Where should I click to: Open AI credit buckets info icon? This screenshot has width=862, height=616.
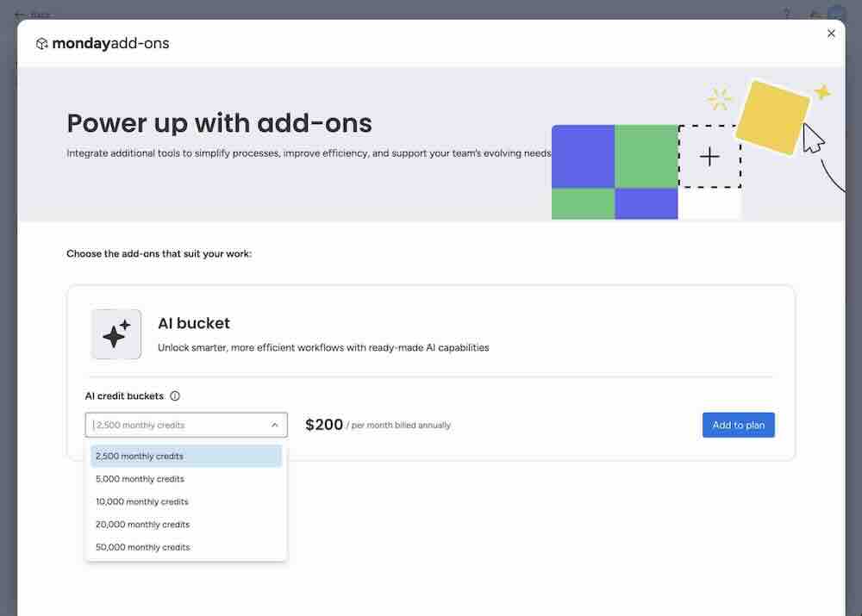175,395
